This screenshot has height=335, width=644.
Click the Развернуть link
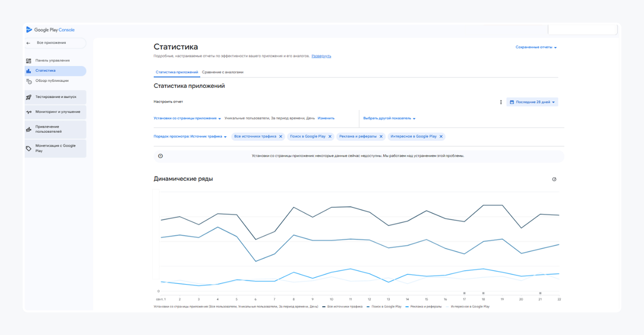[321, 56]
